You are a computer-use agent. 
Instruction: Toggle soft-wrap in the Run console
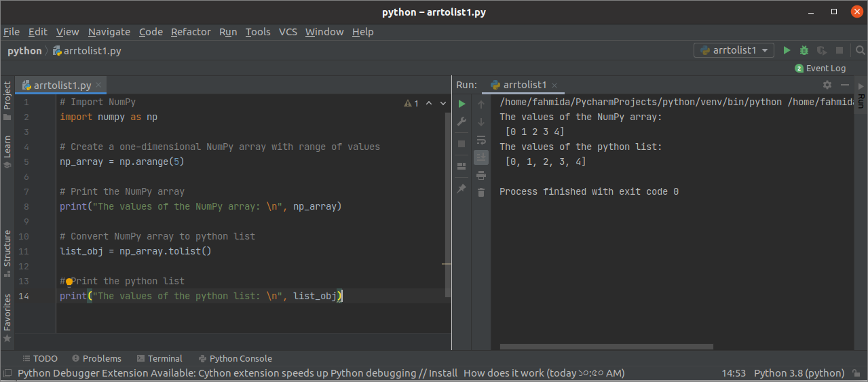[x=481, y=140]
